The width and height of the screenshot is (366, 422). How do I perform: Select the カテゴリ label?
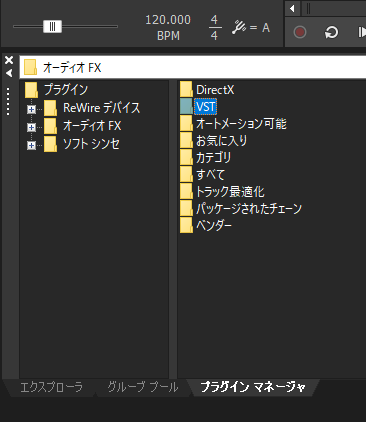tap(213, 158)
